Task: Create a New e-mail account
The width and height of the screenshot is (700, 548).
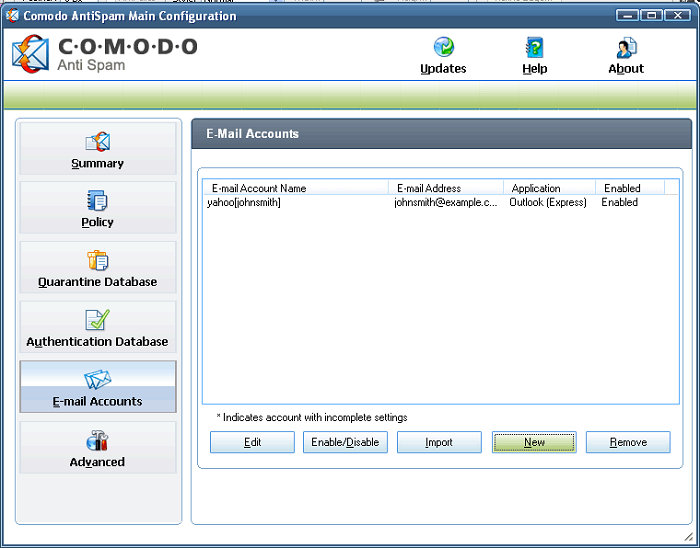Action: click(x=534, y=442)
